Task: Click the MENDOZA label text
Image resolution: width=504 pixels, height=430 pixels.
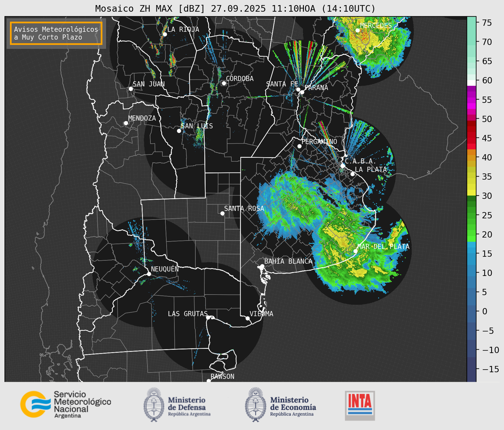Action: click(142, 118)
